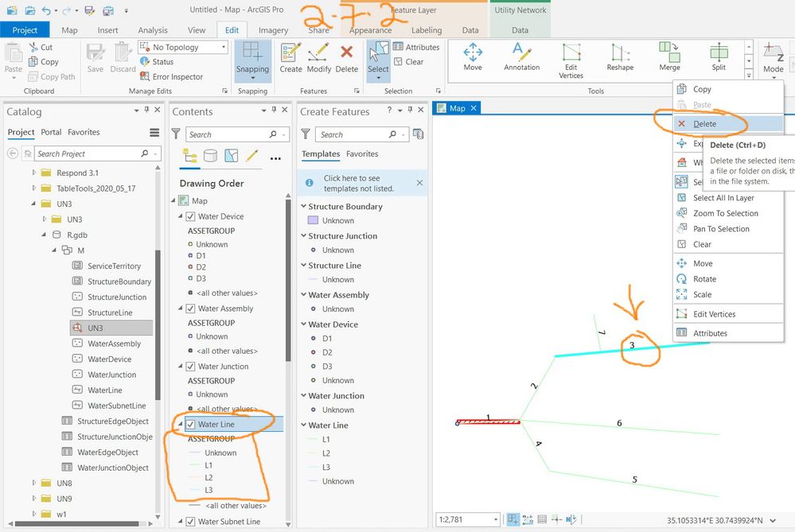795x532 pixels.
Task: Toggle Snapping in the ribbon
Action: pos(252,60)
